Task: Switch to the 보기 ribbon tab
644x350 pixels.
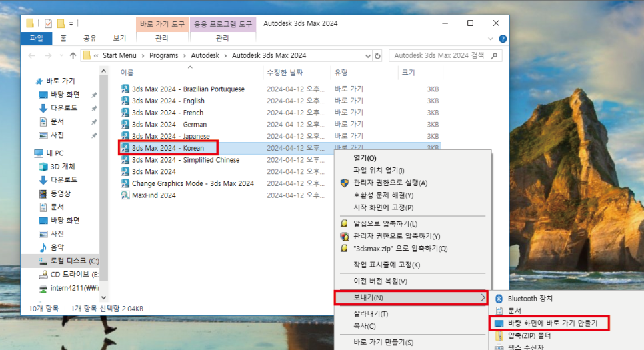Action: click(x=119, y=38)
